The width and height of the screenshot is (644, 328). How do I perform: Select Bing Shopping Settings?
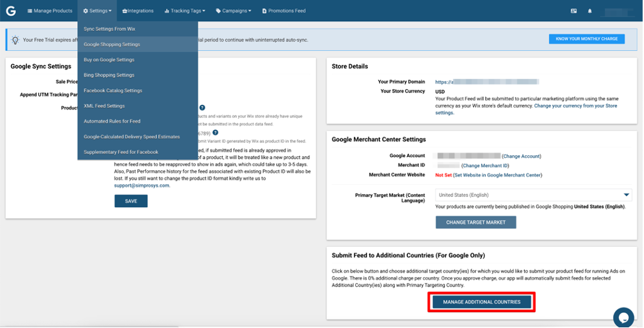138,75
